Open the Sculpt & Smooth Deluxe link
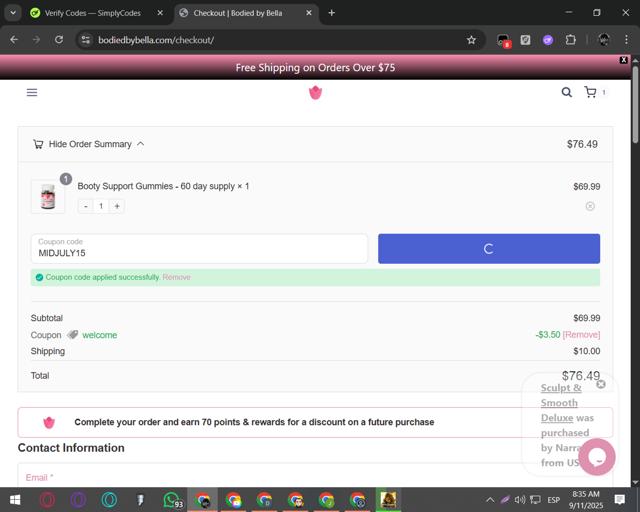Image resolution: width=640 pixels, height=512 pixels. (x=559, y=403)
